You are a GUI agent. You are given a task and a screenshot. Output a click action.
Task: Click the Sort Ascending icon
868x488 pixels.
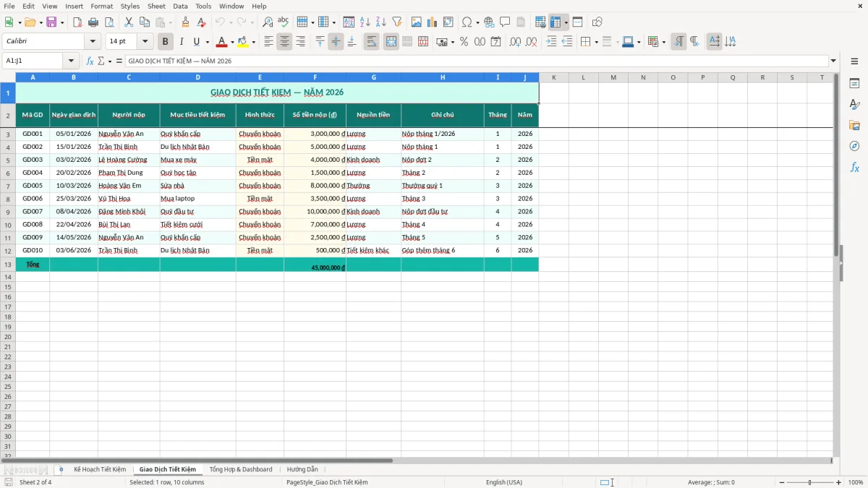tap(365, 22)
